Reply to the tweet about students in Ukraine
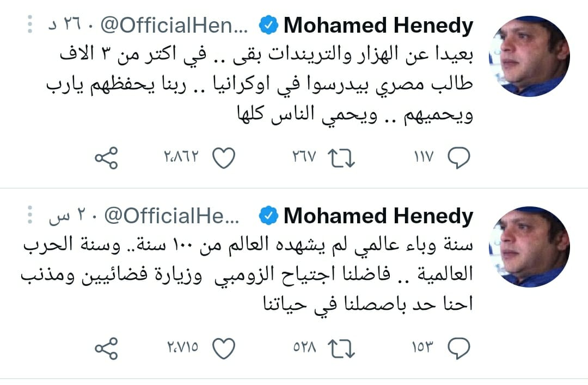588x385 pixels. coord(458,158)
